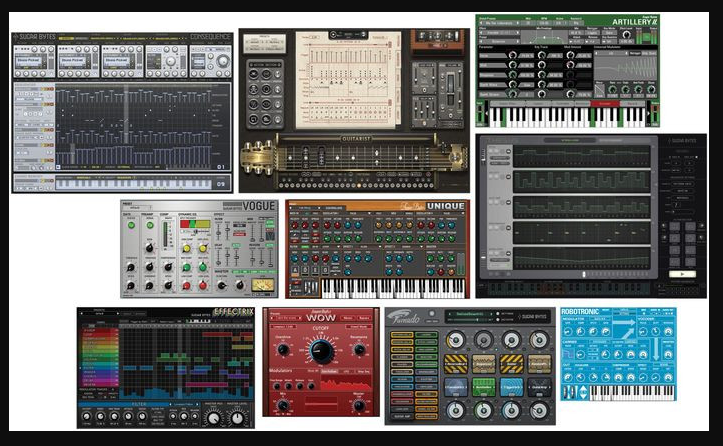Click the Consequence bottom keyboard strip
Image resolution: width=723 pixels, height=446 pixels.
[x=134, y=183]
